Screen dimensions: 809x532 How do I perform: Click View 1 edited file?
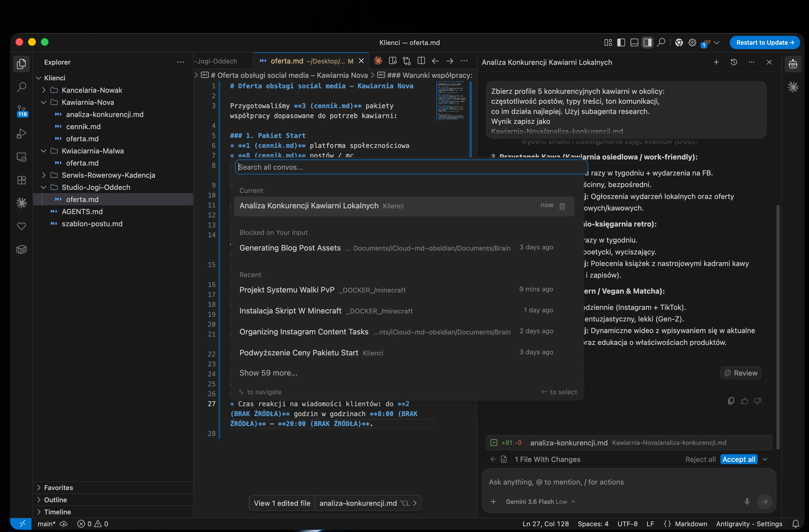[282, 504]
